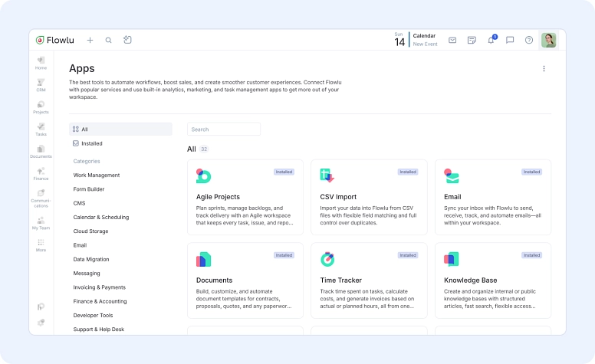595x364 pixels.
Task: Open the Agile Projects app card
Action: (x=245, y=197)
